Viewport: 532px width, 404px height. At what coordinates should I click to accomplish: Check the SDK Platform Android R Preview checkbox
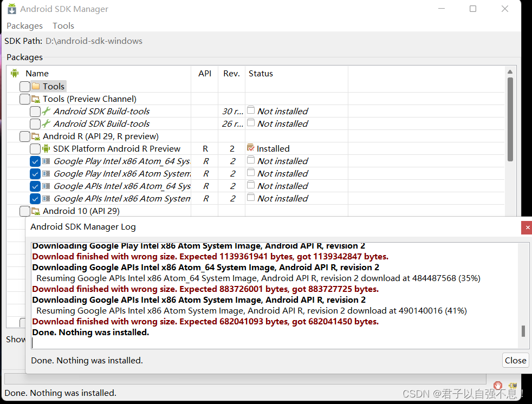coord(35,149)
